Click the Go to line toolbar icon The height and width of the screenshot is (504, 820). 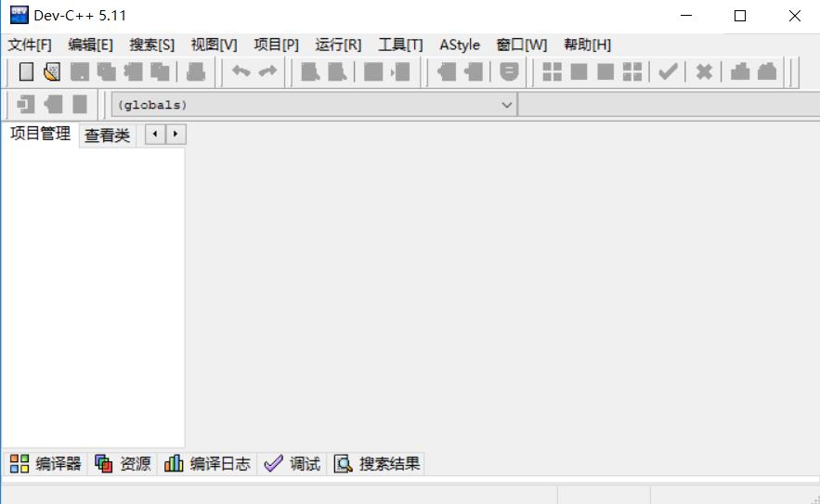(401, 71)
